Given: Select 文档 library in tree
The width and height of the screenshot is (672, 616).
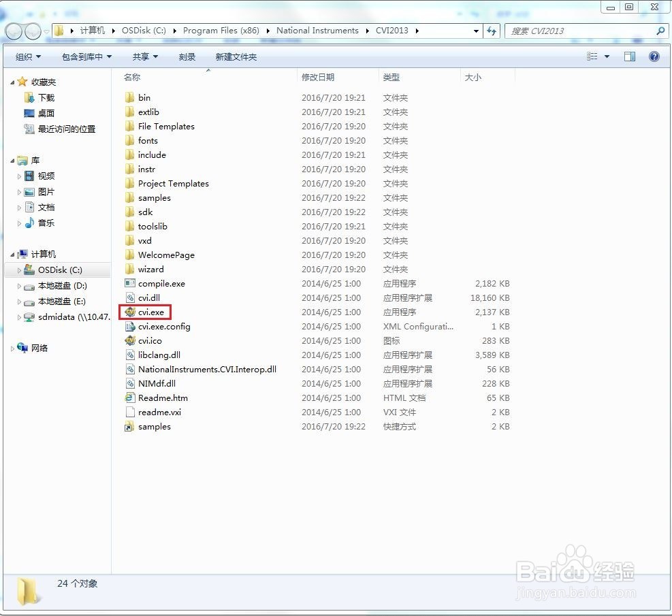Looking at the screenshot, I should [x=46, y=208].
